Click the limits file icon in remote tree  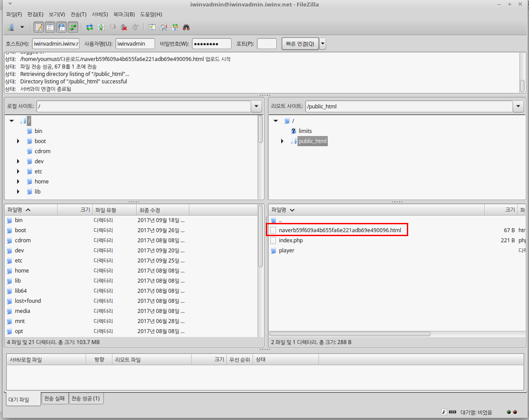(293, 131)
